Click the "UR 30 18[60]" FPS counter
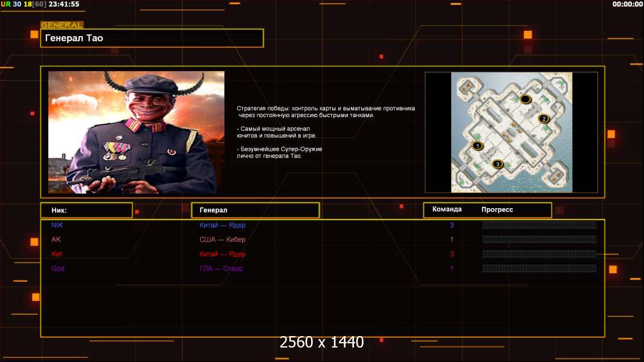 [x=24, y=4]
